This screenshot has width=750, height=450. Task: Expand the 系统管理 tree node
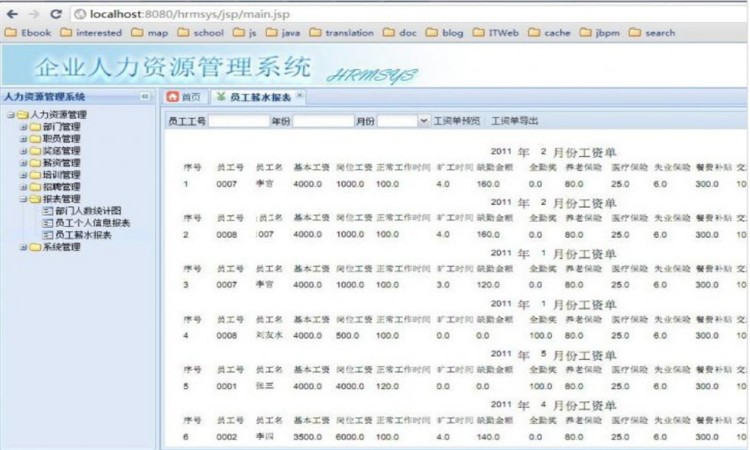pyautogui.click(x=23, y=247)
